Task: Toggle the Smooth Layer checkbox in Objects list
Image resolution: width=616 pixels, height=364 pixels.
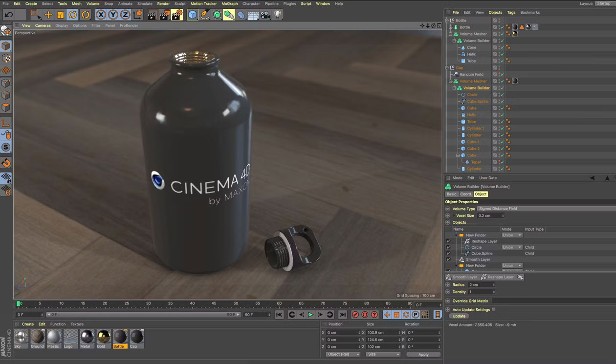Action: [x=448, y=259]
